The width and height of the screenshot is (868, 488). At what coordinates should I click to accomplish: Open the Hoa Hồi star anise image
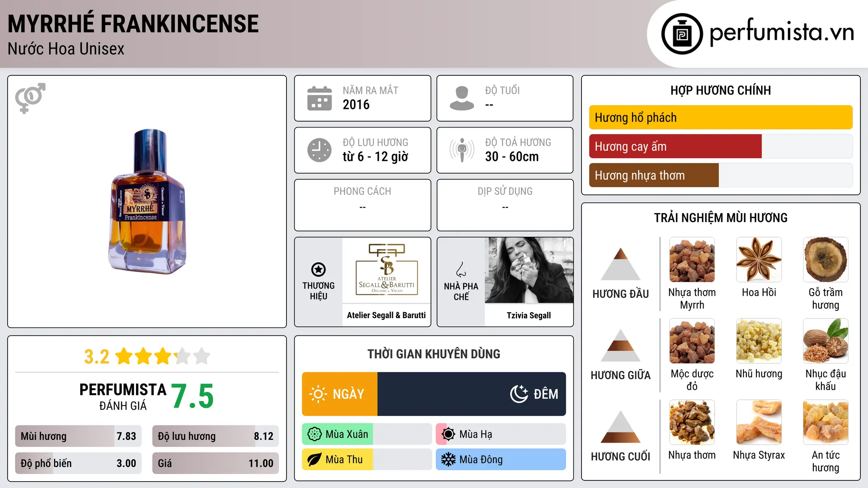[759, 260]
